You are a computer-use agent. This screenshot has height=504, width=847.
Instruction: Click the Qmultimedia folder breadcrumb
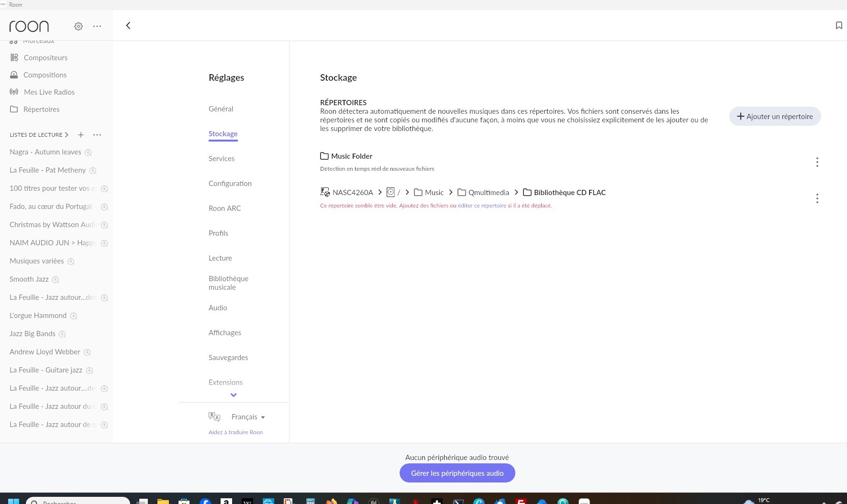coord(483,192)
